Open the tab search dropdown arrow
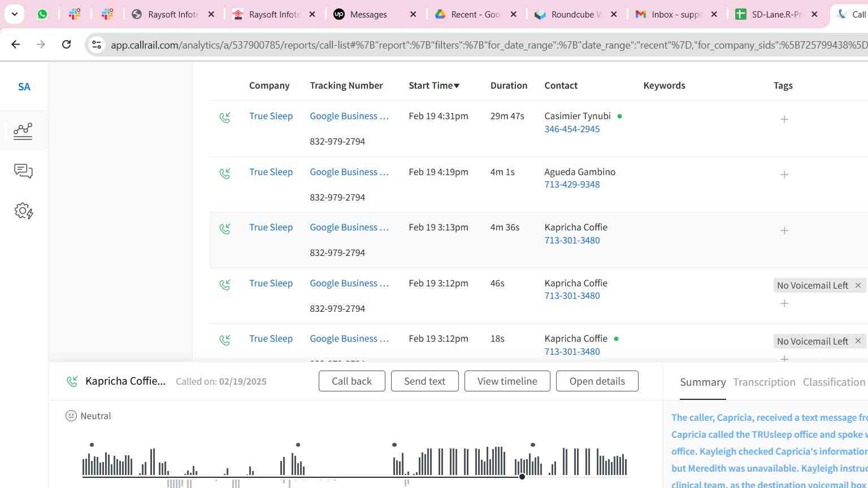868x488 pixels. click(x=14, y=14)
